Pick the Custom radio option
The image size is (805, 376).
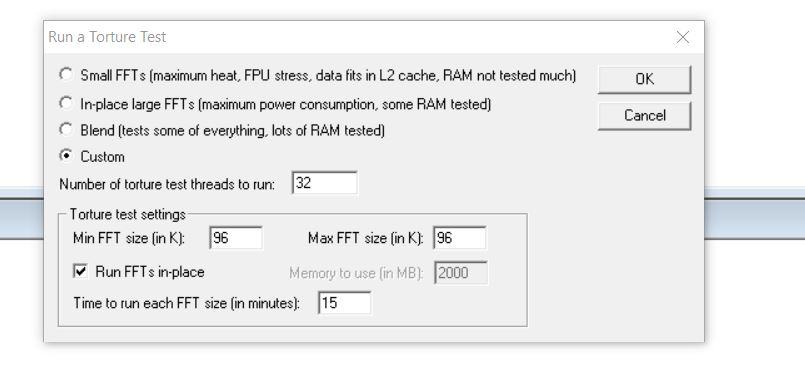(x=66, y=156)
